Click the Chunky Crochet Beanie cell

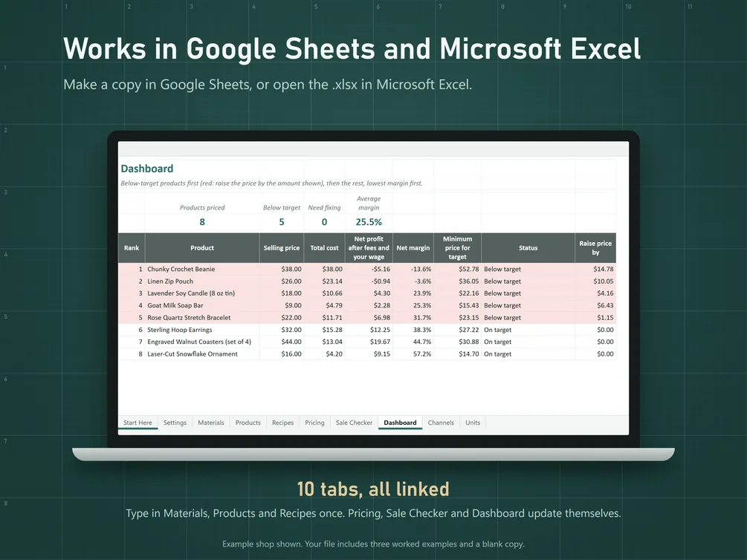[x=202, y=269]
